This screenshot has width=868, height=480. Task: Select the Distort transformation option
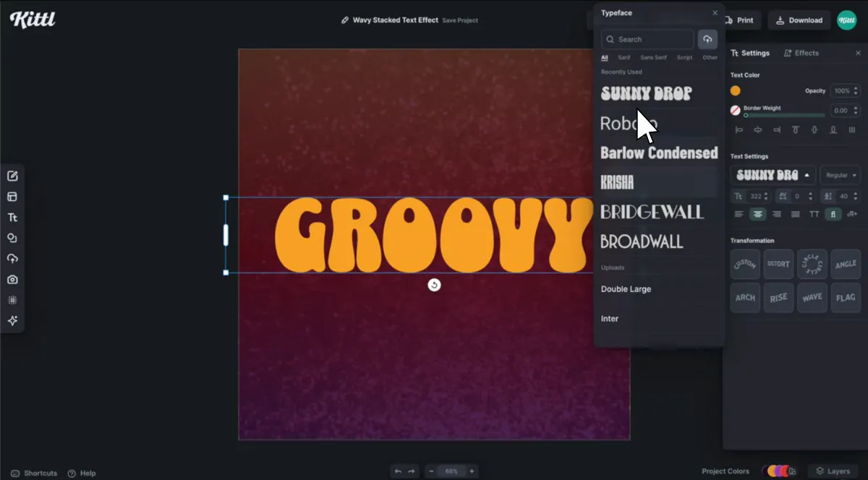[778, 264]
